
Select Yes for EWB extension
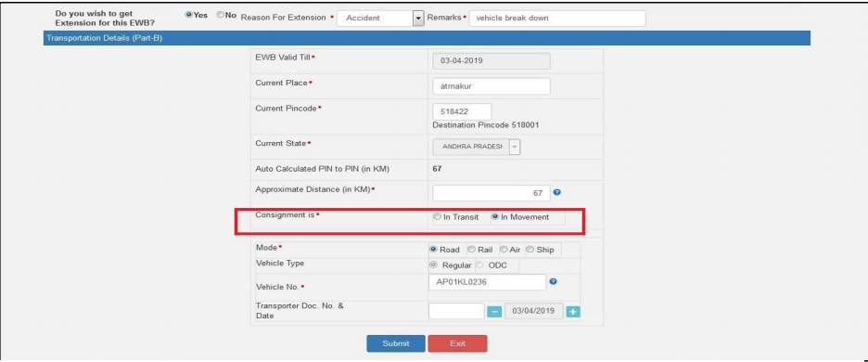tap(189, 16)
